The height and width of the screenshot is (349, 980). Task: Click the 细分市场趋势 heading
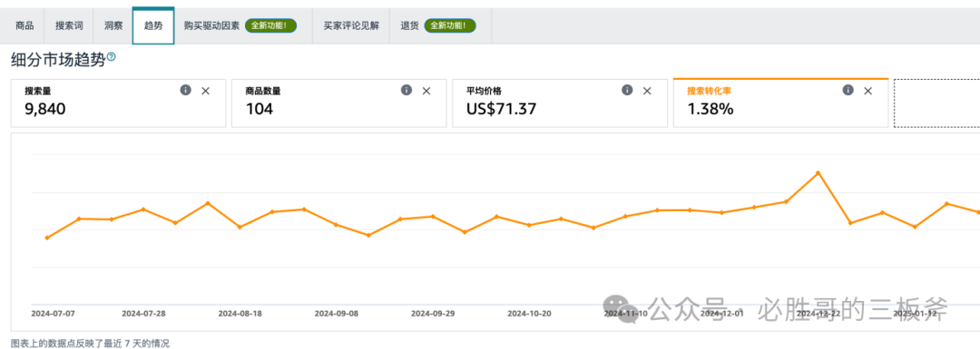click(x=58, y=60)
